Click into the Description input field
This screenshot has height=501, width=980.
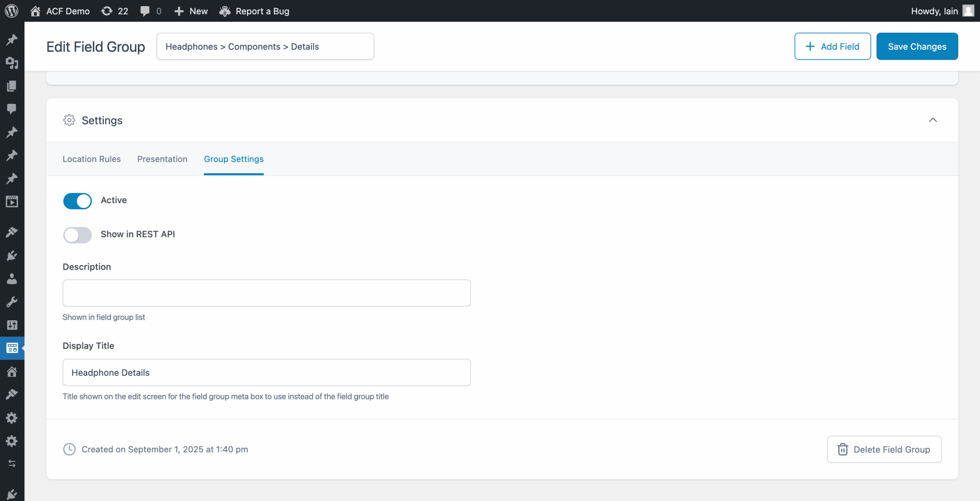click(x=266, y=293)
